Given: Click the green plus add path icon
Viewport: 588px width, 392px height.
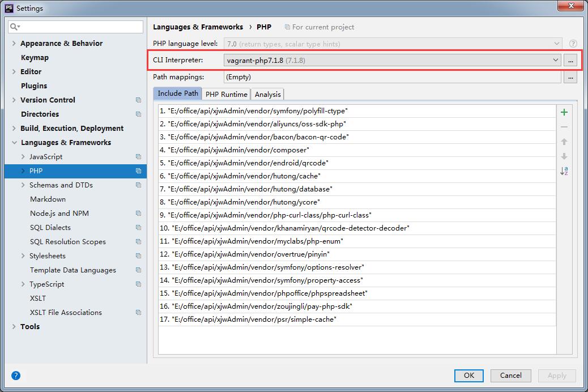Looking at the screenshot, I should tap(564, 112).
